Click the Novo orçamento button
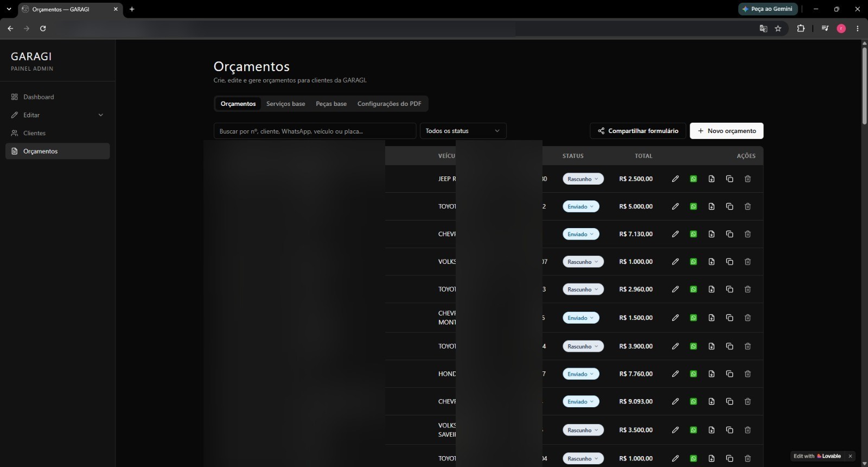Viewport: 868px width, 467px height. [726, 131]
